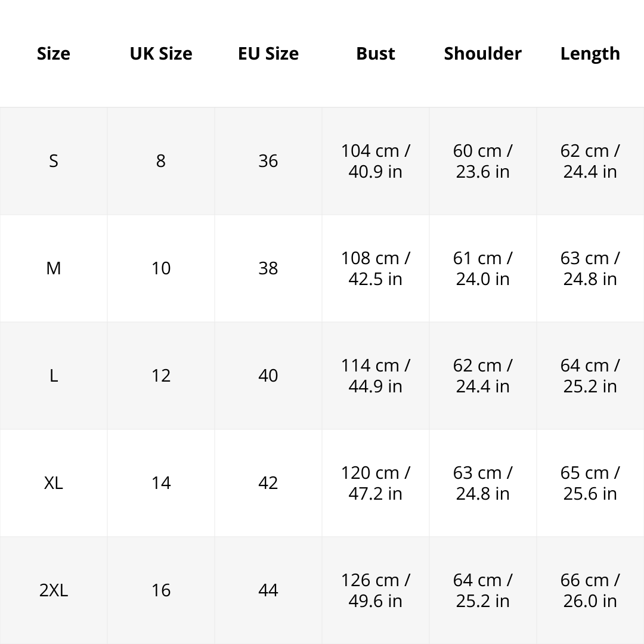Click EU size 38 cell
Screen dimensions: 644x644
coord(268,268)
